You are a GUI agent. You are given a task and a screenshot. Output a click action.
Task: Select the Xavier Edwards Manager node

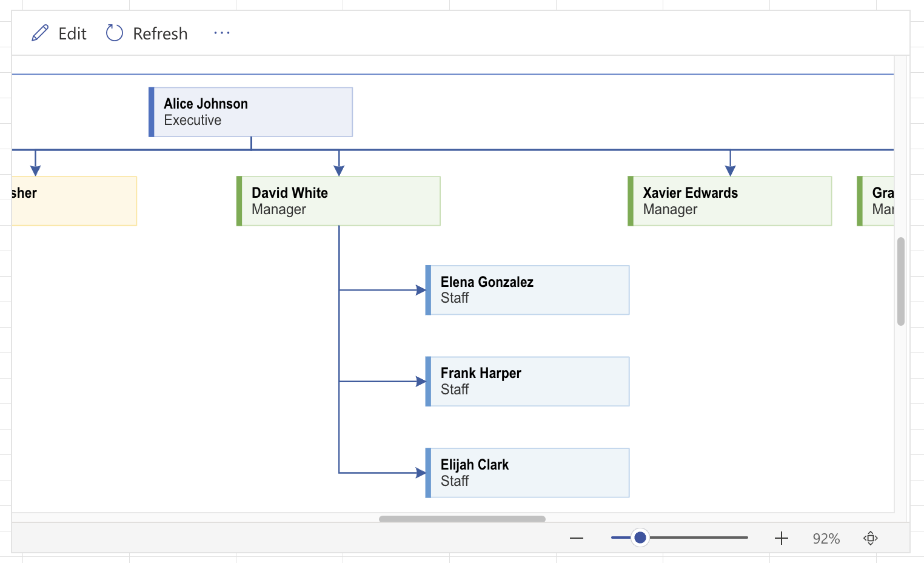coord(730,201)
